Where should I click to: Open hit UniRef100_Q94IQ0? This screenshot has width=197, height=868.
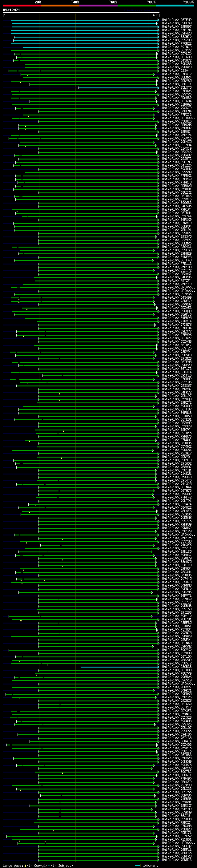coord(177,735)
